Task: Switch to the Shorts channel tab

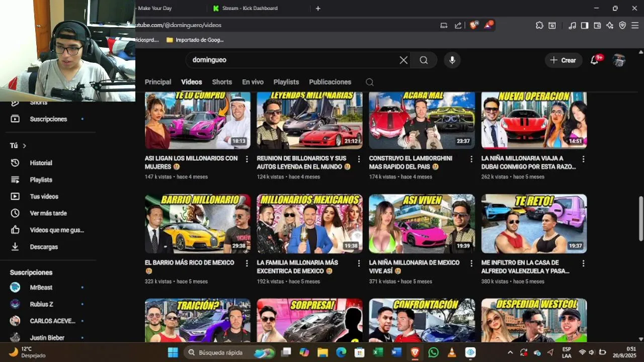Action: pyautogui.click(x=222, y=82)
